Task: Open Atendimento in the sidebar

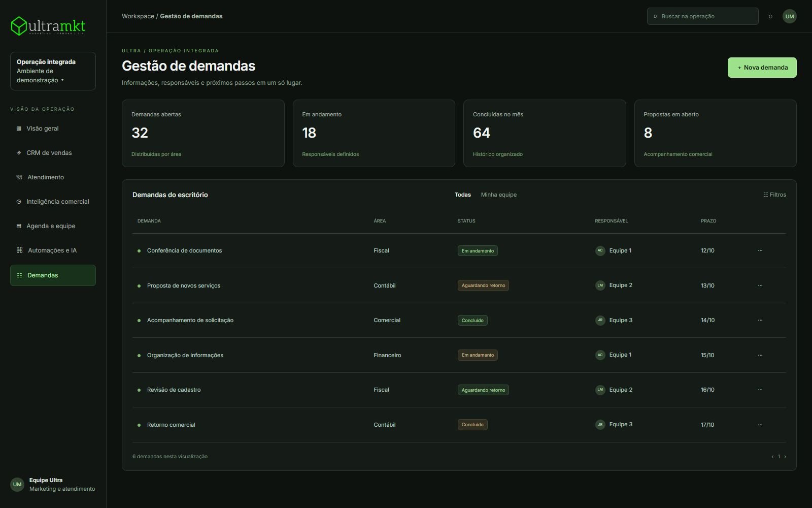Action: (53, 177)
